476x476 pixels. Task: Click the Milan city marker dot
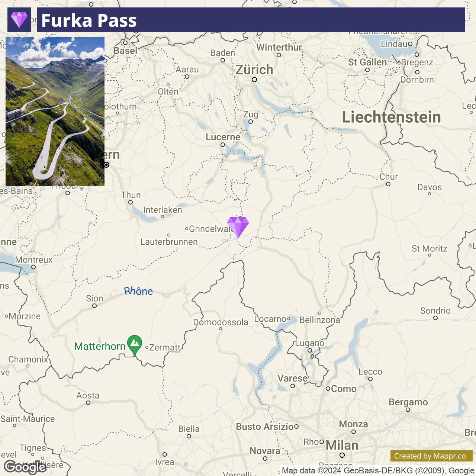pyautogui.click(x=342, y=455)
